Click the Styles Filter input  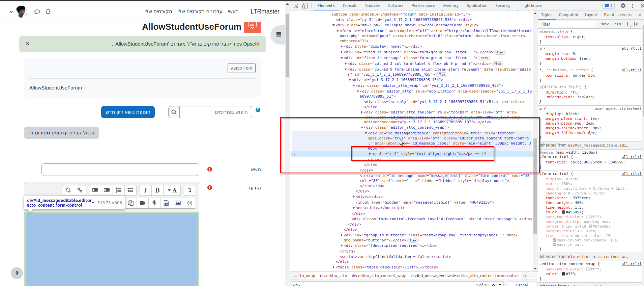568,24
